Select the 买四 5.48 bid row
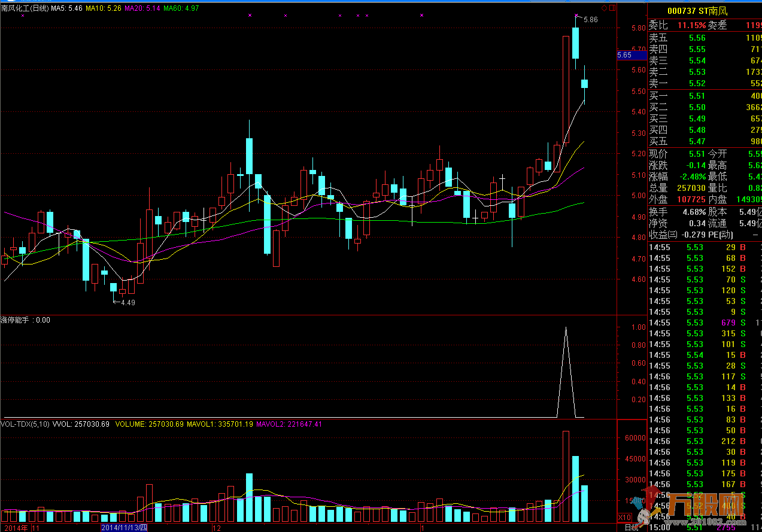Image resolution: width=762 pixels, height=532 pixels. coord(705,130)
